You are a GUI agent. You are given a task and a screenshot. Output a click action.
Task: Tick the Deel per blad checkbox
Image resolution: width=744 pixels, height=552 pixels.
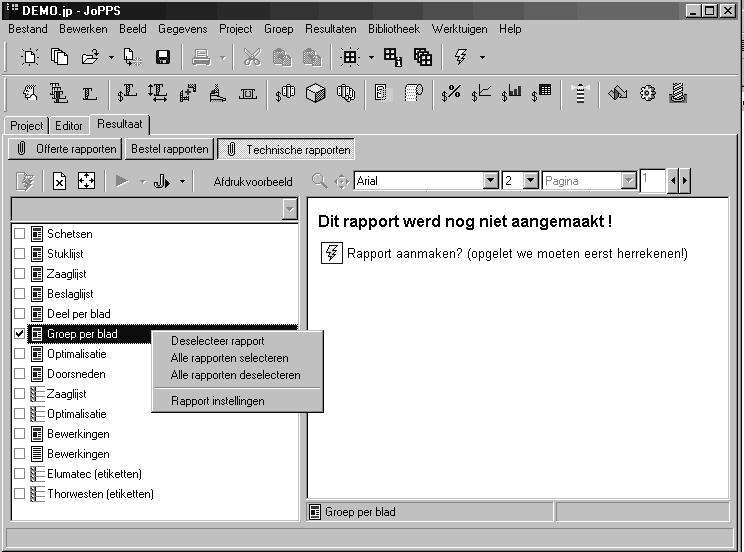click(19, 313)
